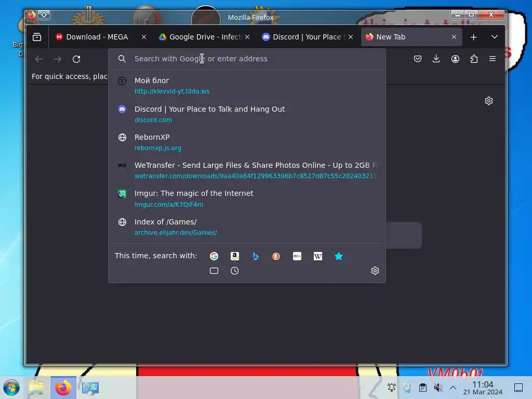Search history with the clock icon
Screen dimensions: 532x399
235,271
